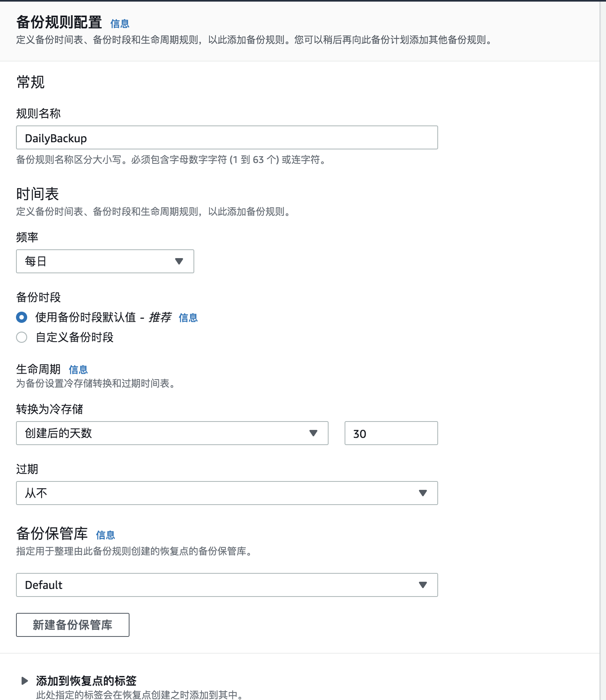Viewport: 606px width, 700px height.
Task: Open the 频率 dropdown showing 每日
Action: pyautogui.click(x=105, y=261)
